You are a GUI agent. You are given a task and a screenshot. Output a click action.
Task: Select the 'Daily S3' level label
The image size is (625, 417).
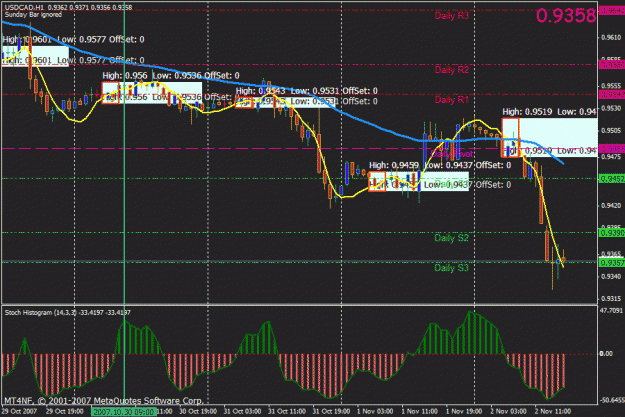click(x=452, y=268)
